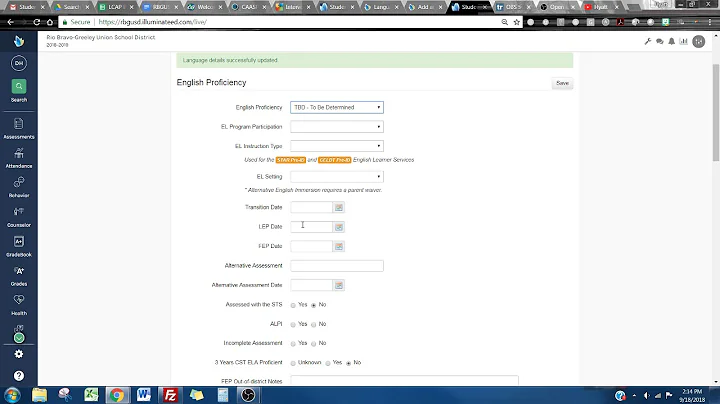Open the Illuminate home logo

(x=19, y=41)
